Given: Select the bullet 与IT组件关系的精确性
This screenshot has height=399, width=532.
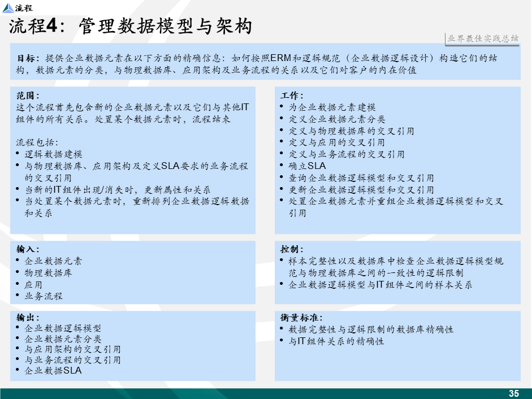Looking at the screenshot, I should pos(336,341).
